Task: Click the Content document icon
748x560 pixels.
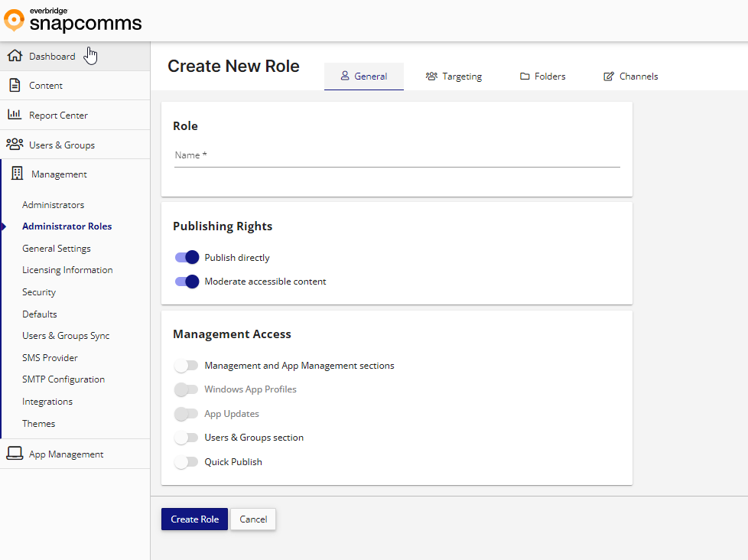Action: (x=15, y=86)
